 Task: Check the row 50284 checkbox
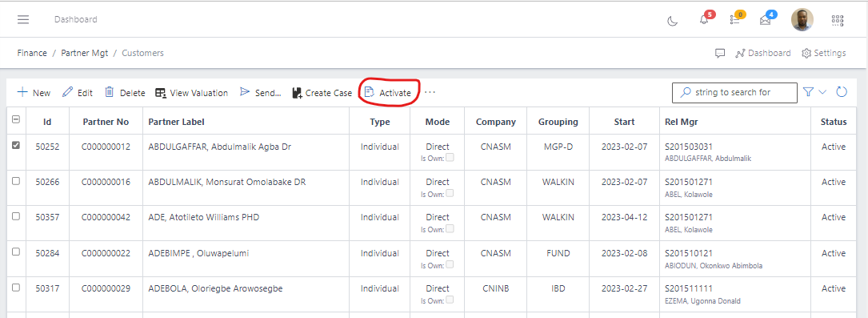pyautogui.click(x=16, y=252)
